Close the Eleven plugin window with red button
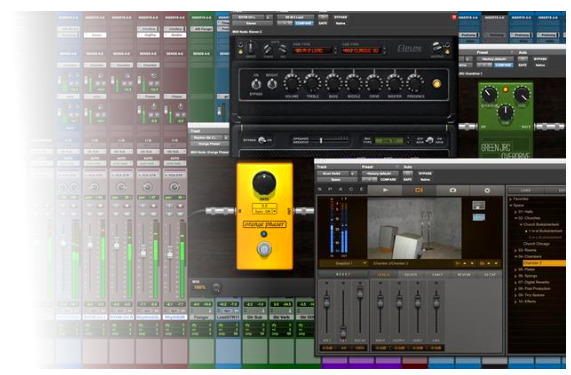Image resolution: width=571 pixels, height=375 pixels. tap(454, 17)
